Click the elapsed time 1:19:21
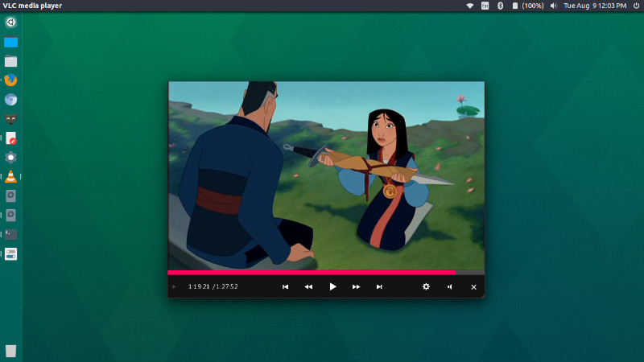This screenshot has width=644, height=362. point(199,286)
